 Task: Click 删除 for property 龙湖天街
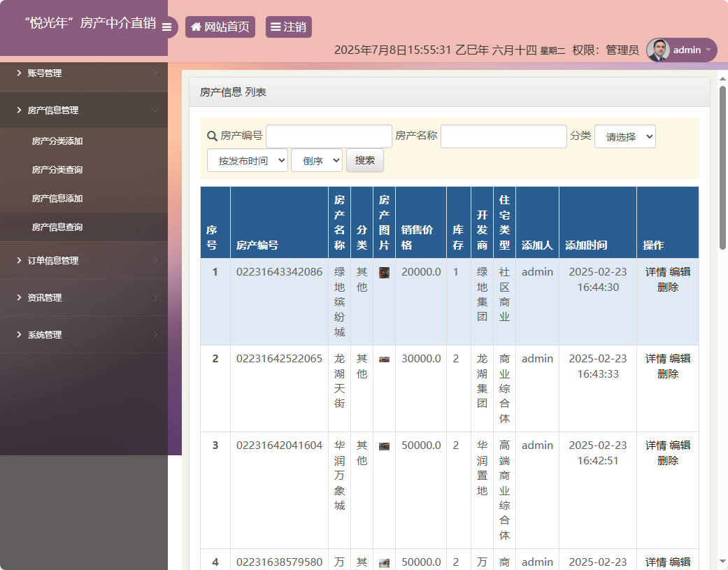(668, 373)
